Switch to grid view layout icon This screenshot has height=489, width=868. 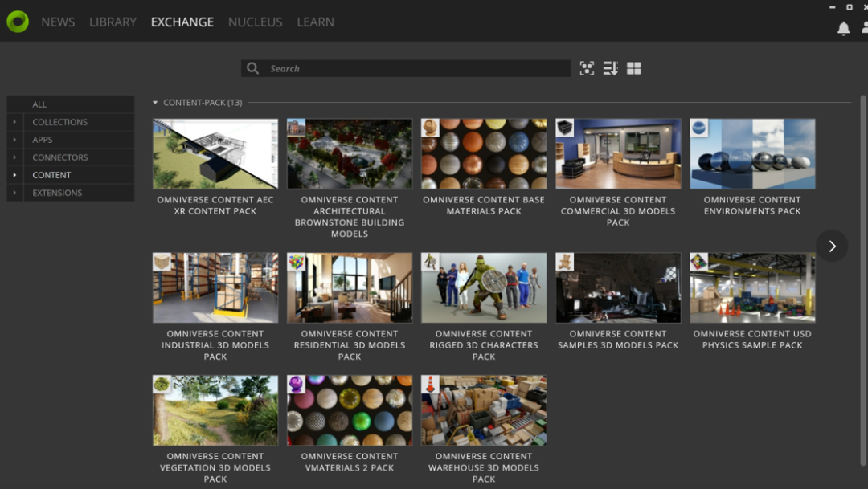coord(634,69)
